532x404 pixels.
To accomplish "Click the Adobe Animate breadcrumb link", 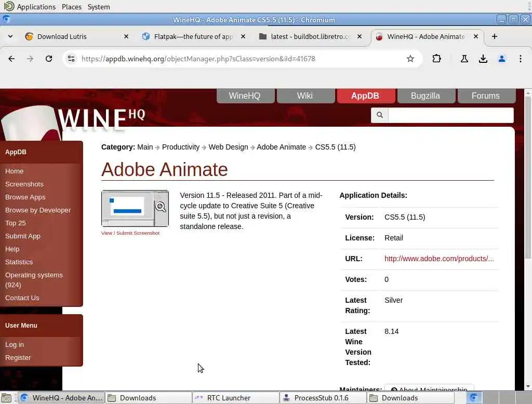I will click(281, 147).
